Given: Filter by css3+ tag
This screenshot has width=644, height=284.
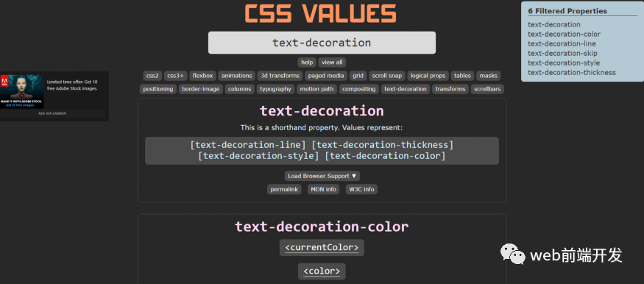Looking at the screenshot, I should coord(176,76).
